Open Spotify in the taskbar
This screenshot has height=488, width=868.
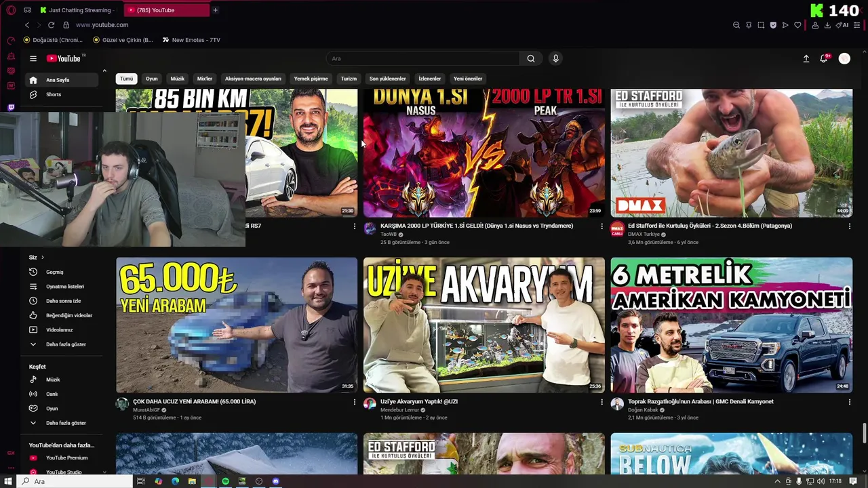tap(225, 481)
